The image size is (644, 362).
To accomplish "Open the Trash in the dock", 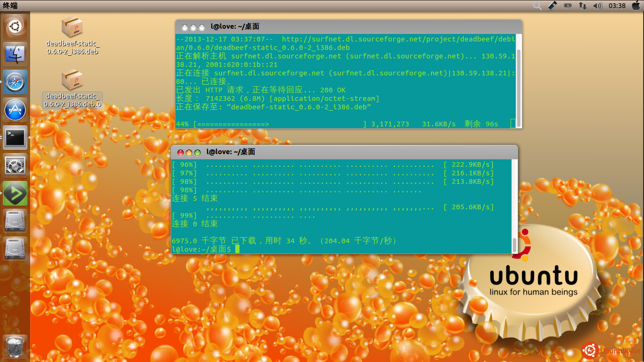I will click(15, 347).
